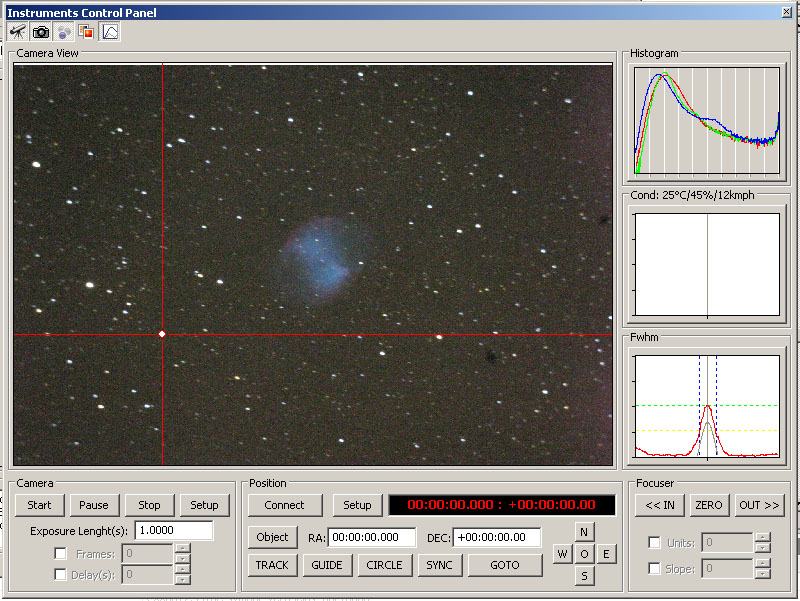Click the Delay(s) value field
Screen dimensions: 800x601
pyautogui.click(x=147, y=574)
